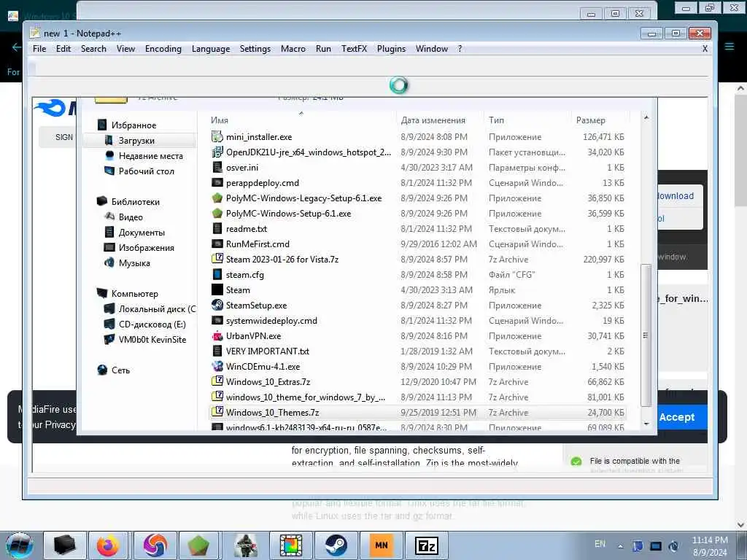
Task: Click the osver.ini file icon
Action: click(x=217, y=167)
